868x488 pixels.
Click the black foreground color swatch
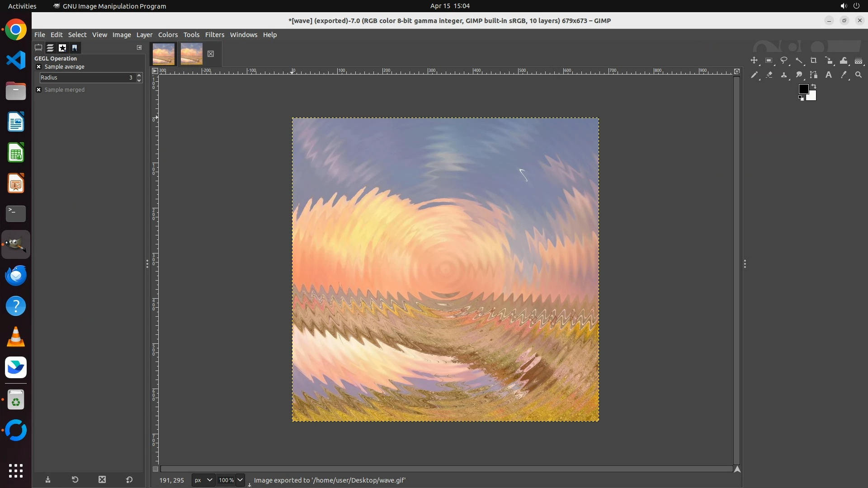803,89
